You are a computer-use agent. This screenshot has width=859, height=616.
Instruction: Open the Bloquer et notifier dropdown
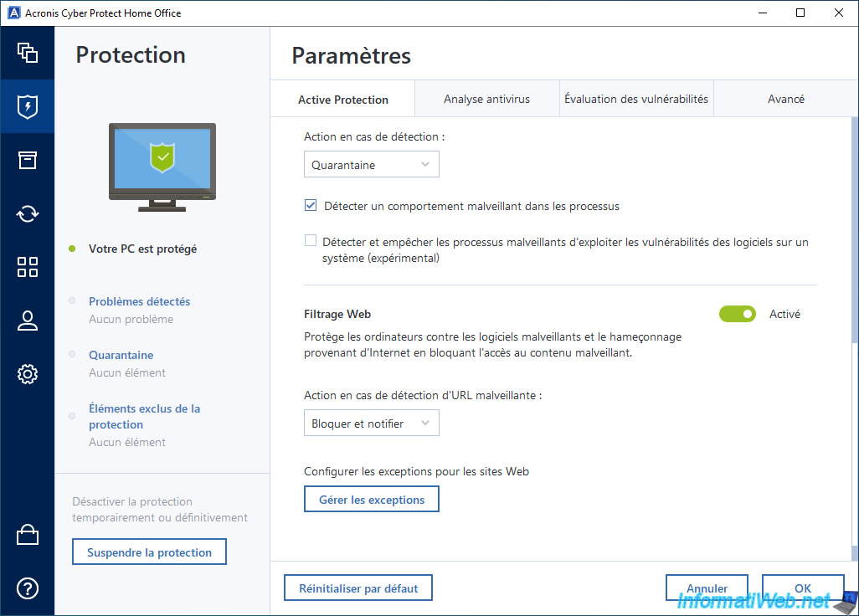(371, 423)
